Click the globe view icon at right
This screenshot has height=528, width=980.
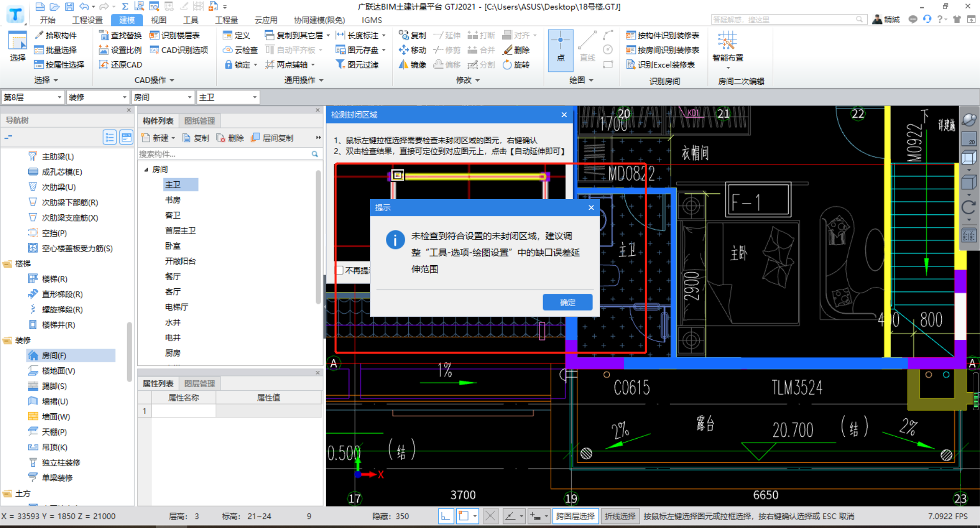coord(969,120)
